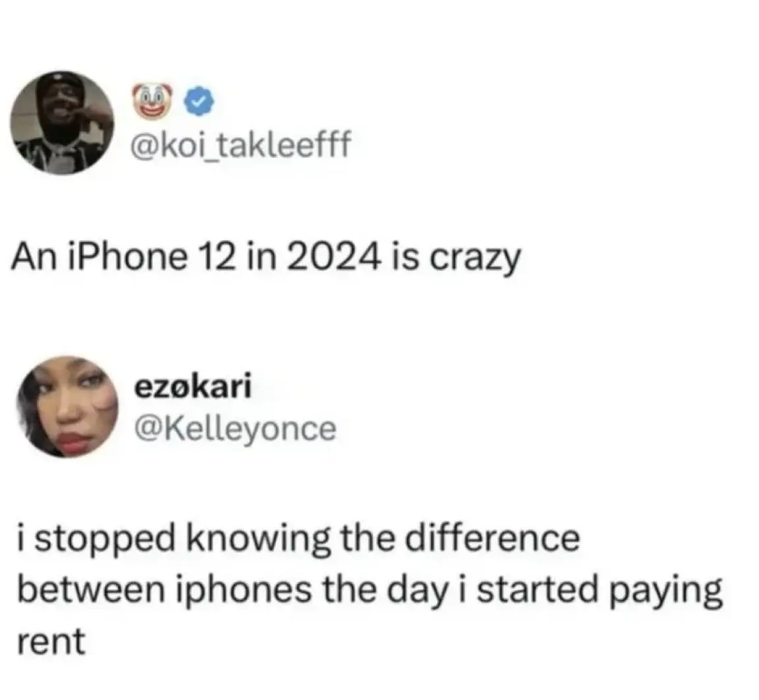Click the word "stopped" in the reply
The image size is (759, 700).
(103, 539)
